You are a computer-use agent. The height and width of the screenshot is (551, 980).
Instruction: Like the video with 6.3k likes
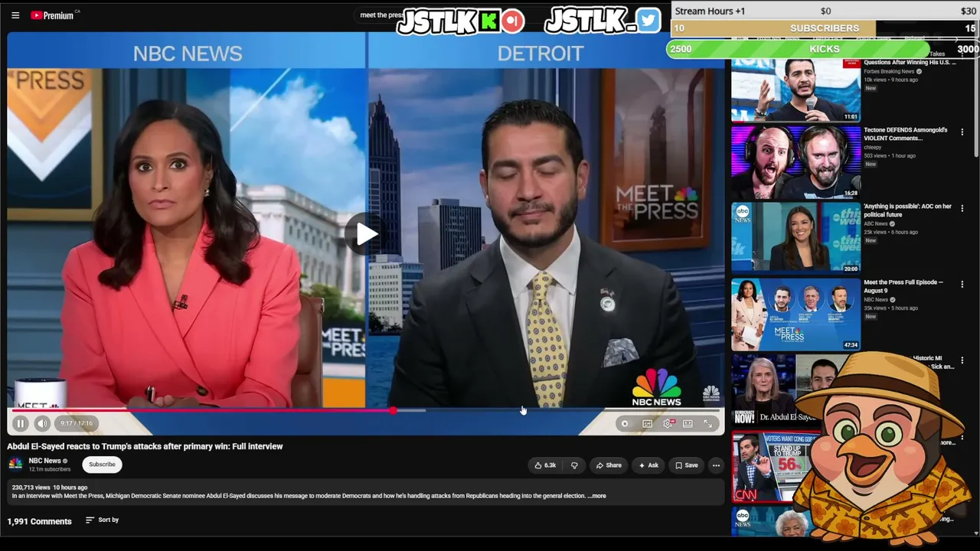click(x=545, y=465)
